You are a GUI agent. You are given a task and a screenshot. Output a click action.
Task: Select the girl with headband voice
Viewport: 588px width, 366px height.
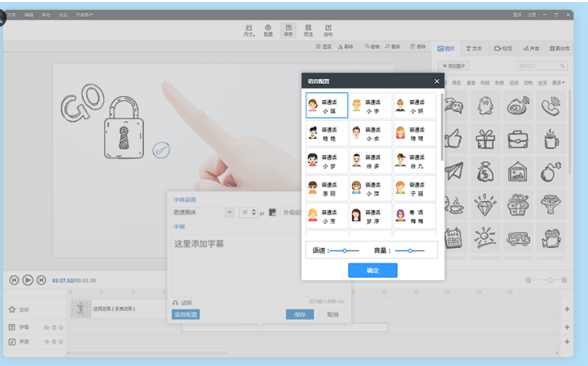[371, 188]
